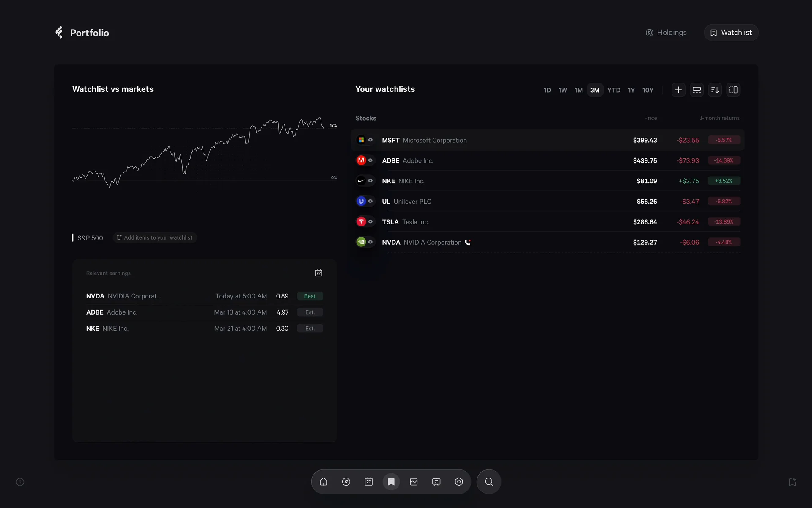Select the YTD time range
This screenshot has height=508, width=812.
tap(613, 90)
